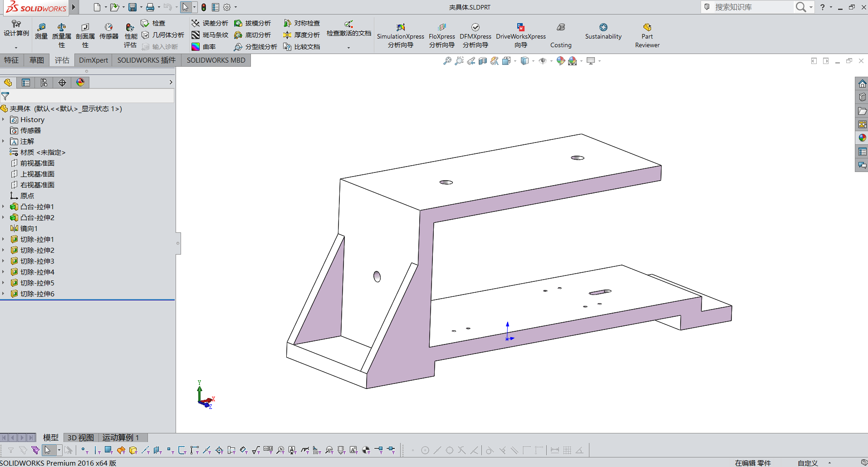Click the 搜索知识库 search box
Viewport: 868px width, 467px height.
coord(753,7)
